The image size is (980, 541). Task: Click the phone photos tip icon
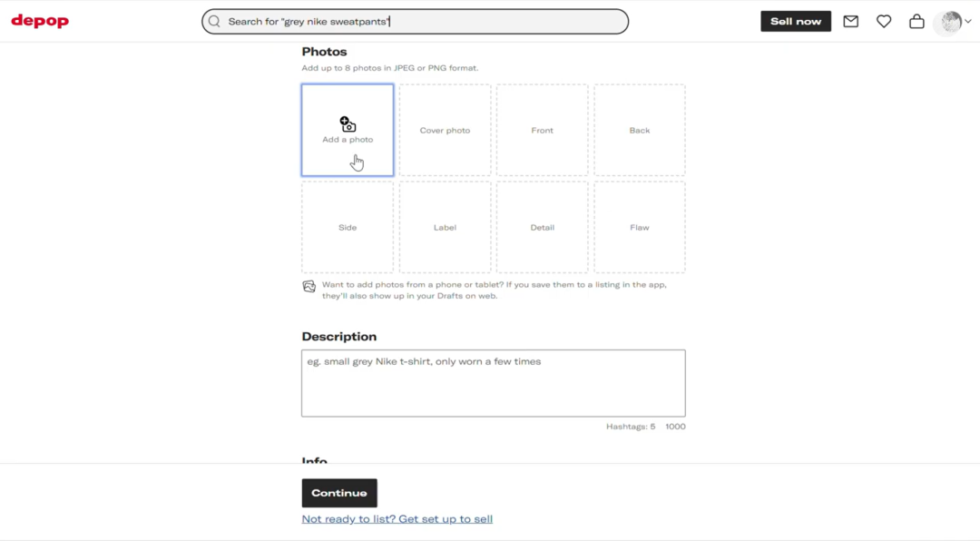(309, 287)
